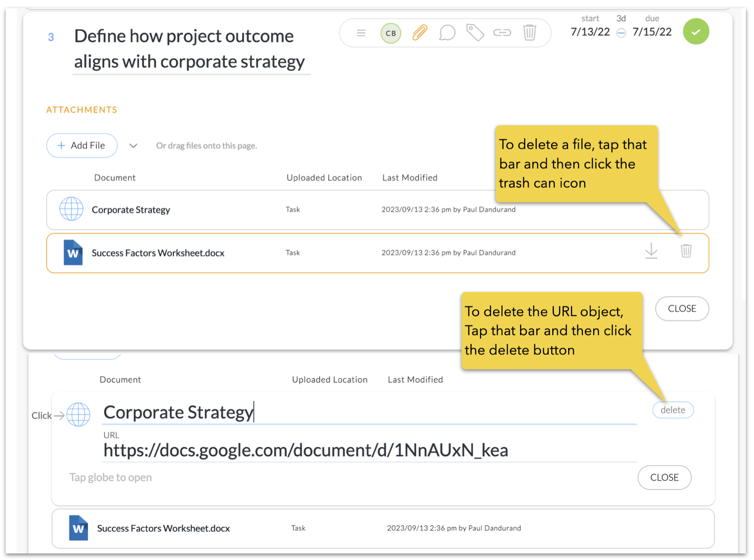Trash the Success Factors Worksheet attachment
The image size is (754, 560).
click(686, 251)
